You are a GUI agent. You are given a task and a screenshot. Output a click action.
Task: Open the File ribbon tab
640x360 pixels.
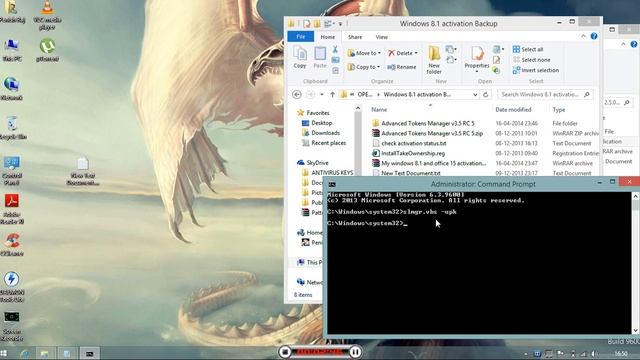point(300,37)
